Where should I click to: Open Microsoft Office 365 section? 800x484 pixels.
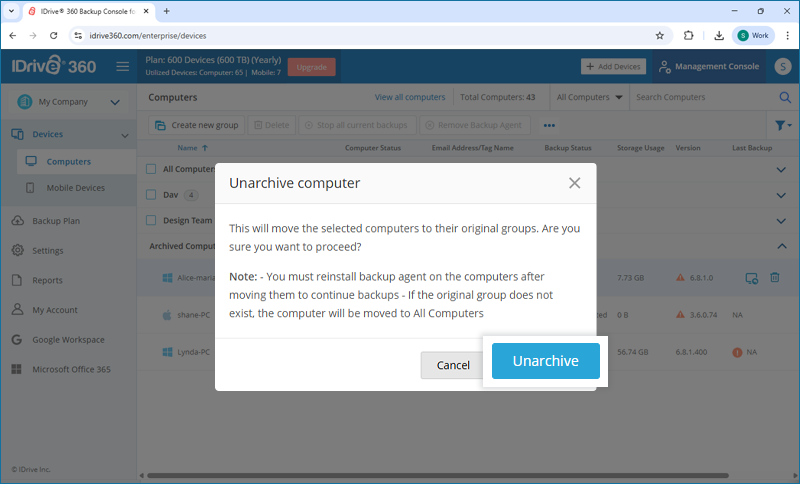(x=71, y=369)
